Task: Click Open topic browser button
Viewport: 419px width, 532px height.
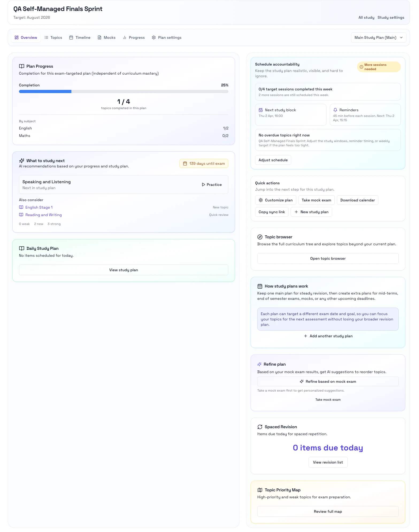Action: coord(328,258)
